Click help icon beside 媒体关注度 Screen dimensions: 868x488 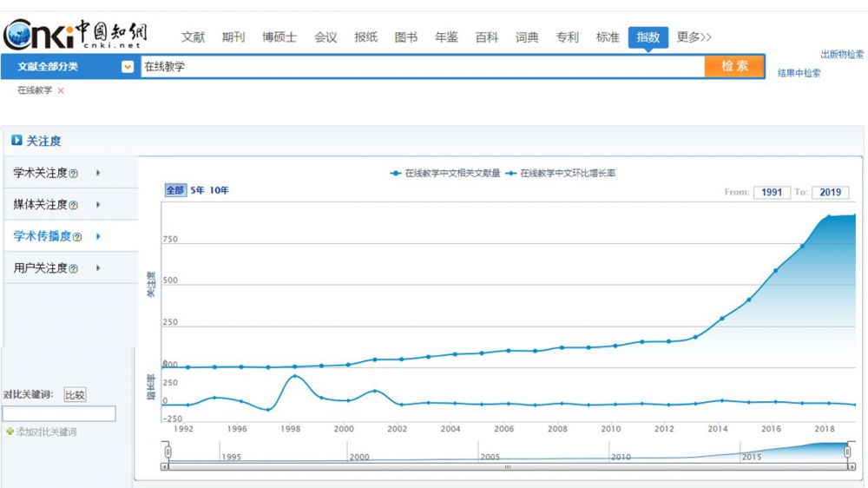[x=74, y=206]
